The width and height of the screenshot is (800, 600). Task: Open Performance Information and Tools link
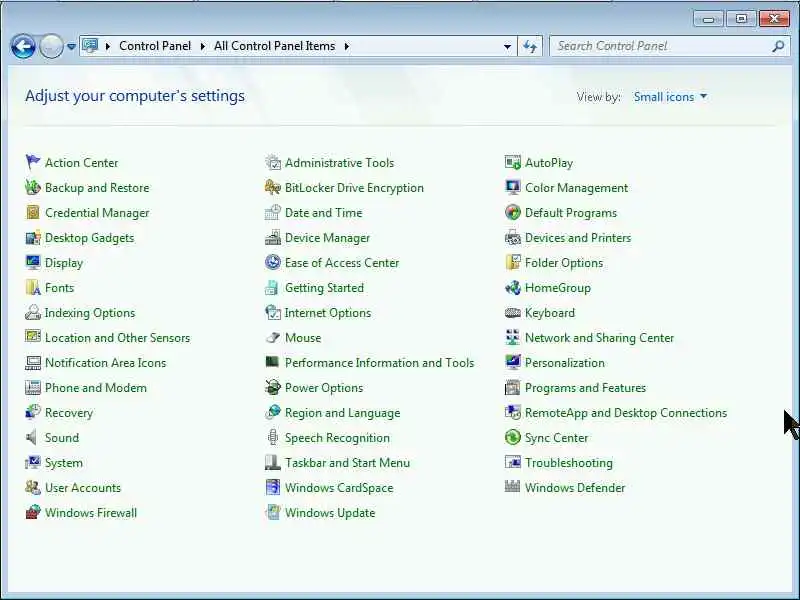tap(380, 363)
